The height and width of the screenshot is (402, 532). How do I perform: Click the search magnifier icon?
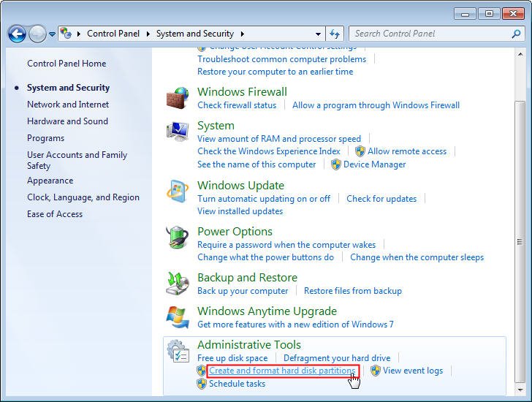(516, 34)
